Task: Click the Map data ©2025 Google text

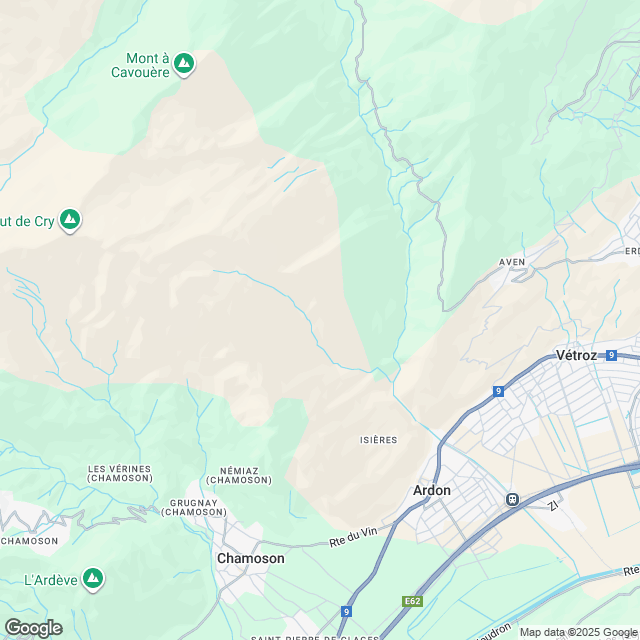Action: point(578,633)
